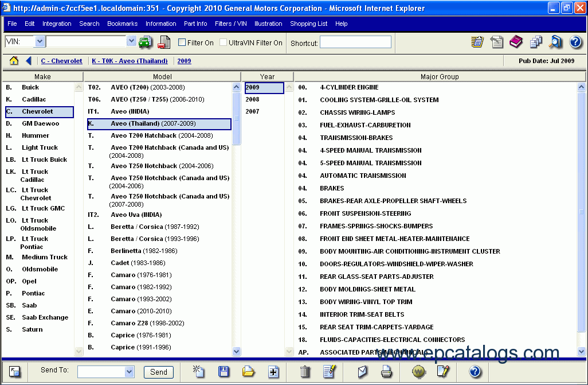Click the gold currency coin icon
The height and width of the screenshot is (385, 588).
tap(418, 372)
